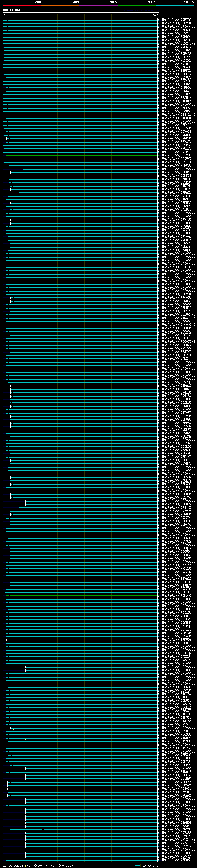The width and height of the screenshot is (197, 868).
Task: Select UniRef100_P53031 label
Action: pos(177,789)
